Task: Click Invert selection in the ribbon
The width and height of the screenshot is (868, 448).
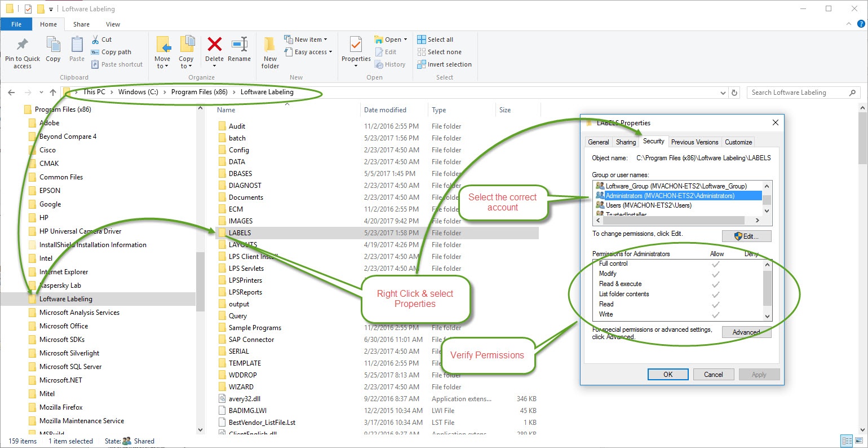Action: (x=444, y=64)
